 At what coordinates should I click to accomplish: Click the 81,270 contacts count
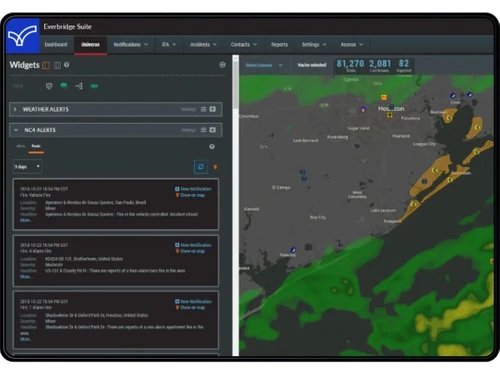pyautogui.click(x=350, y=65)
